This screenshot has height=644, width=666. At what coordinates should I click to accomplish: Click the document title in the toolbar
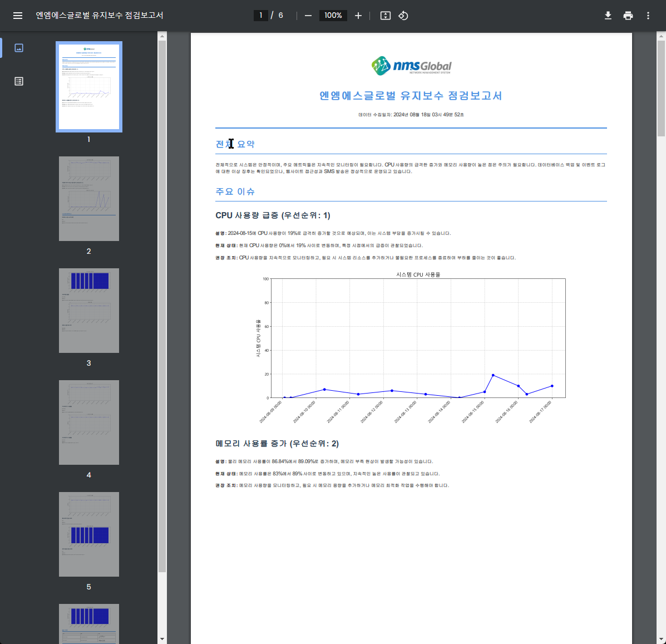point(100,15)
